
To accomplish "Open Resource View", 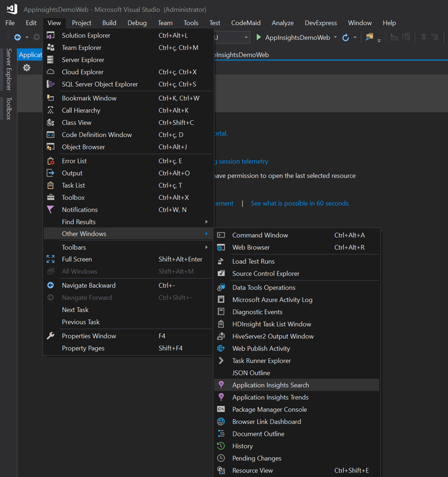I will (x=297, y=471).
